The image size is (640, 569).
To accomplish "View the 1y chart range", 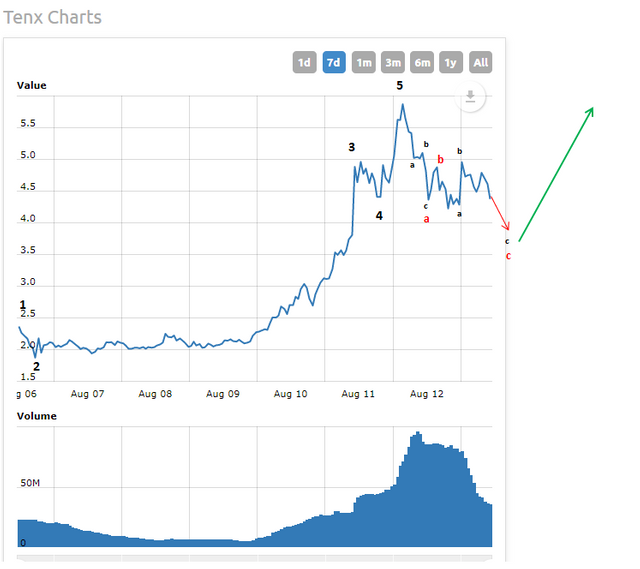I will [x=451, y=62].
